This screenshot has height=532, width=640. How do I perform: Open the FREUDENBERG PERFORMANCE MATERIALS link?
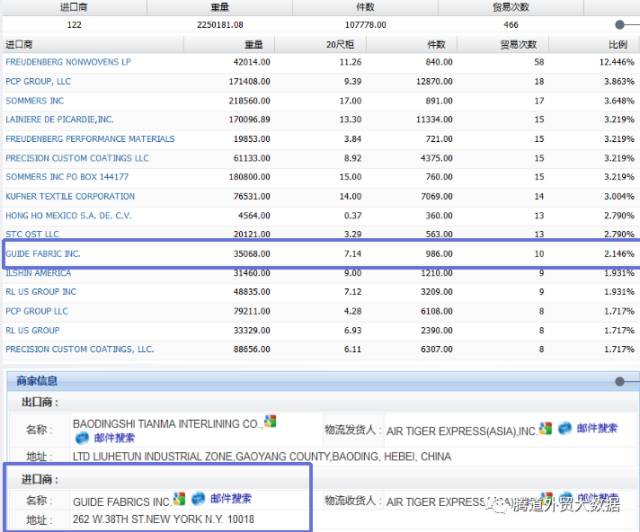(90, 139)
